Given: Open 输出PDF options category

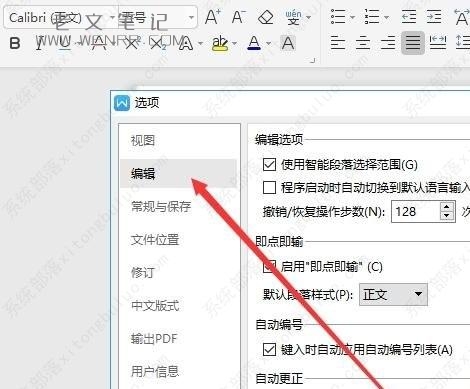Looking at the screenshot, I should coord(154,339).
